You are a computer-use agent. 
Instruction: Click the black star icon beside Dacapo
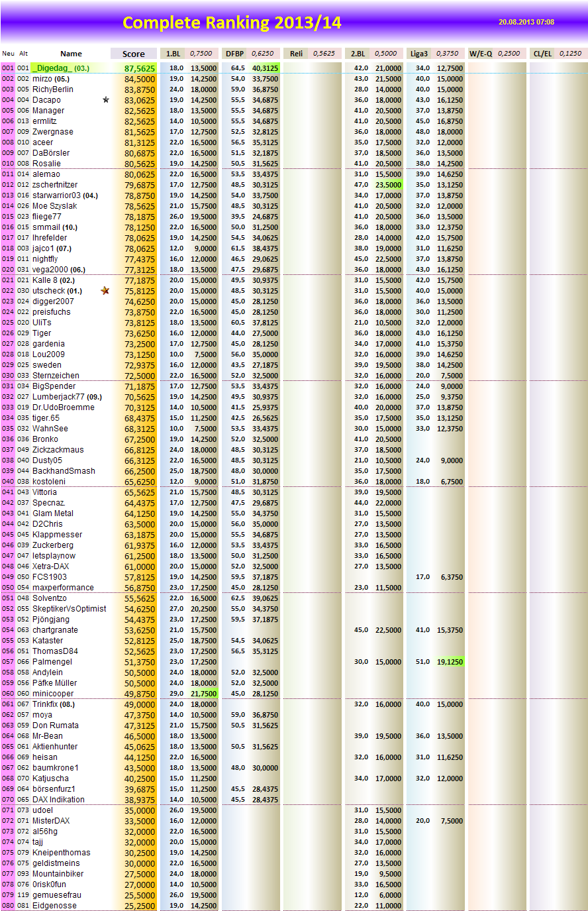106,100
